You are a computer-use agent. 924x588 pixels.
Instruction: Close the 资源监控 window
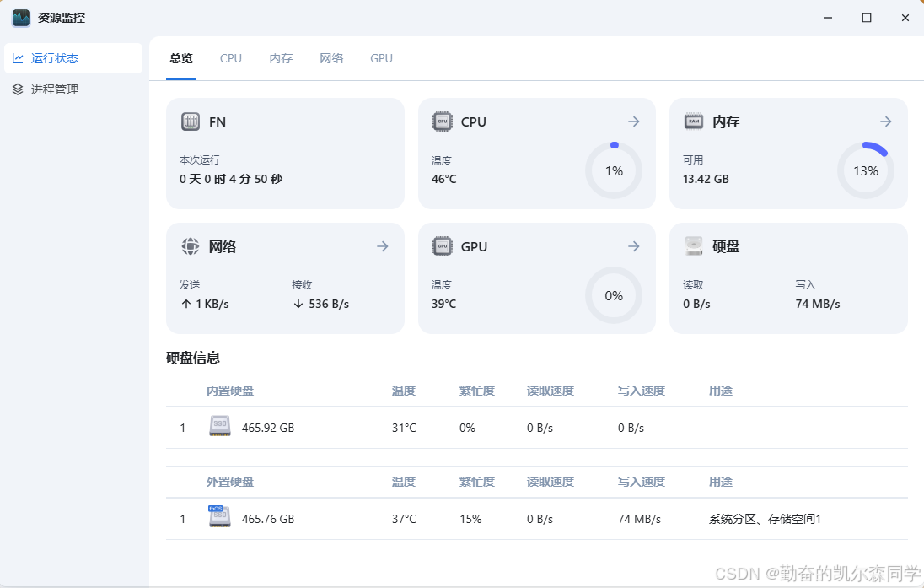point(905,18)
